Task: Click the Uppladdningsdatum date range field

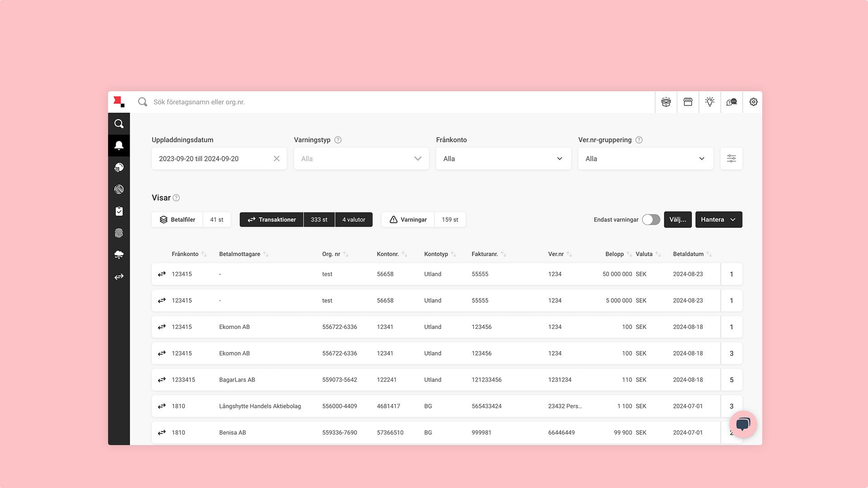Action: (219, 159)
